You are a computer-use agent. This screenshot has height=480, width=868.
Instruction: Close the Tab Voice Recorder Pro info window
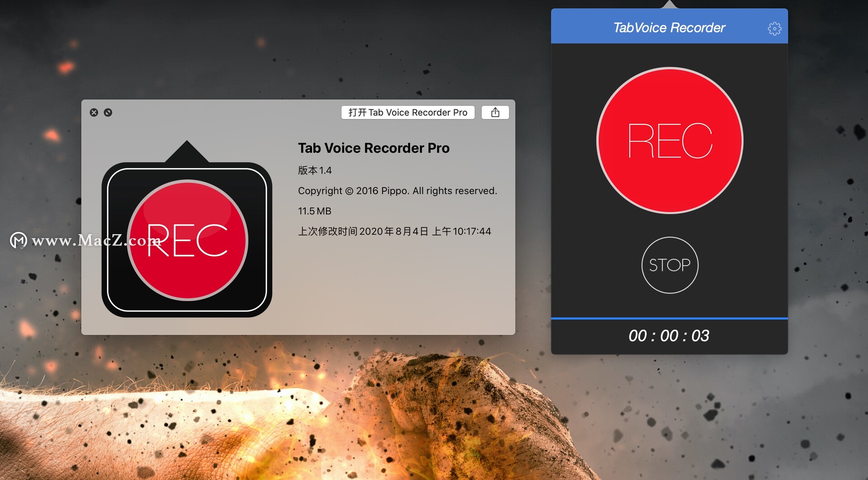tap(94, 113)
